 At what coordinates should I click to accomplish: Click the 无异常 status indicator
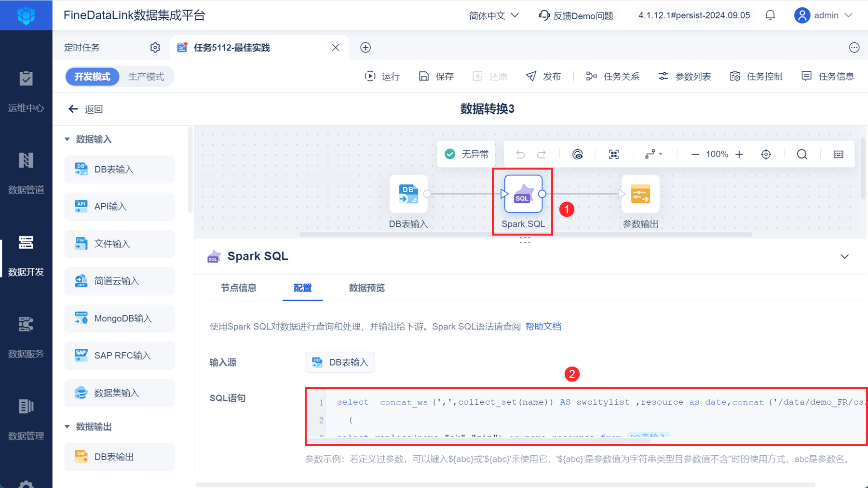[467, 154]
